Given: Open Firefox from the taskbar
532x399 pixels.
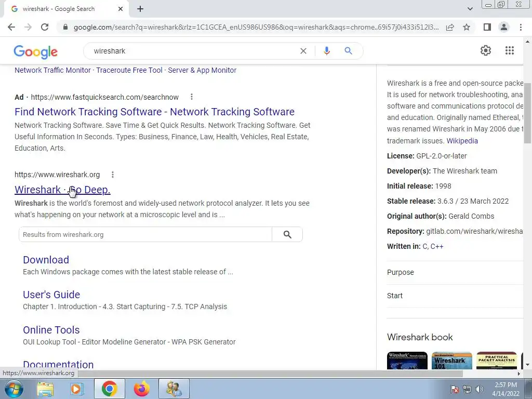Looking at the screenshot, I should click(141, 389).
